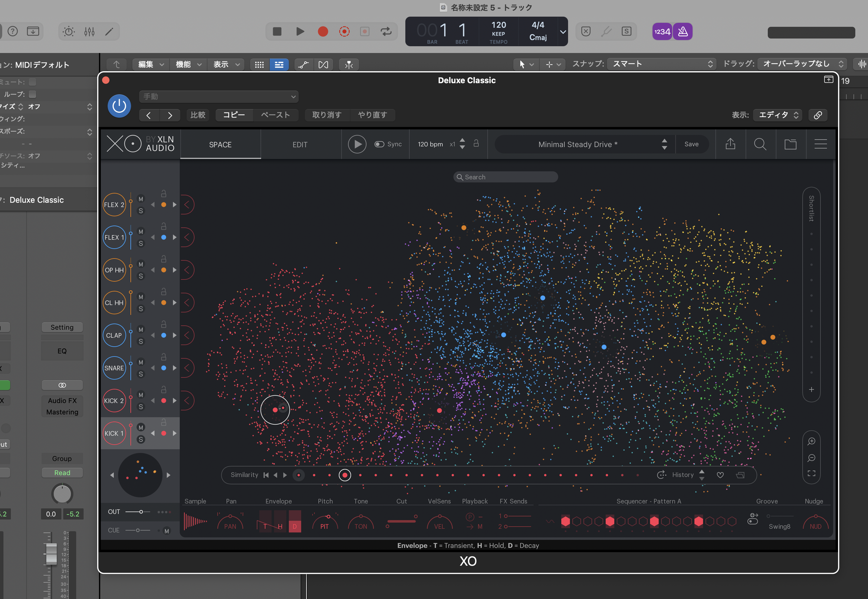Click zoom in on sample space

(x=811, y=442)
